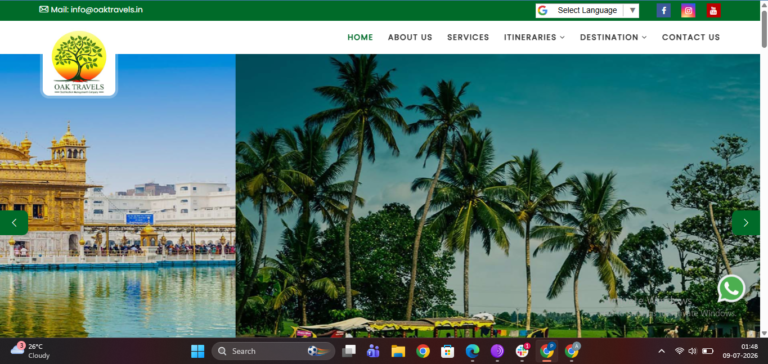
Task: Open the first Chrome taskbar icon
Action: (423, 351)
